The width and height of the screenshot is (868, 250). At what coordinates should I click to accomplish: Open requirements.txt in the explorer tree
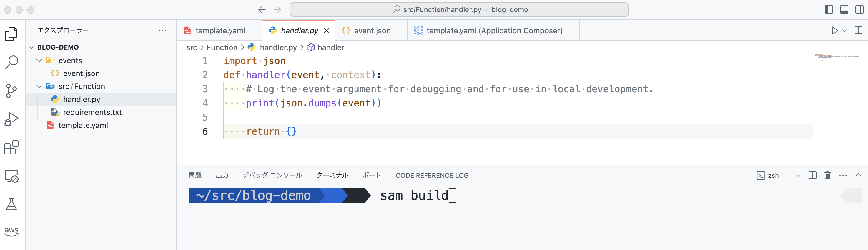(x=92, y=112)
